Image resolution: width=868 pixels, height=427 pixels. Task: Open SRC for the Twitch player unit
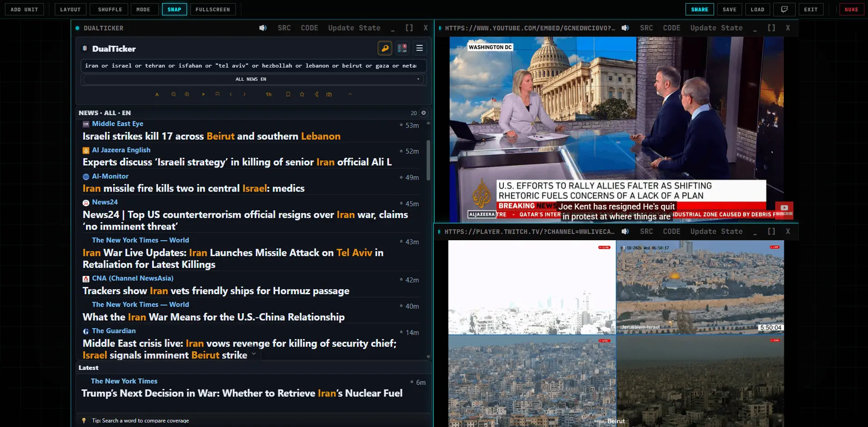tap(647, 232)
